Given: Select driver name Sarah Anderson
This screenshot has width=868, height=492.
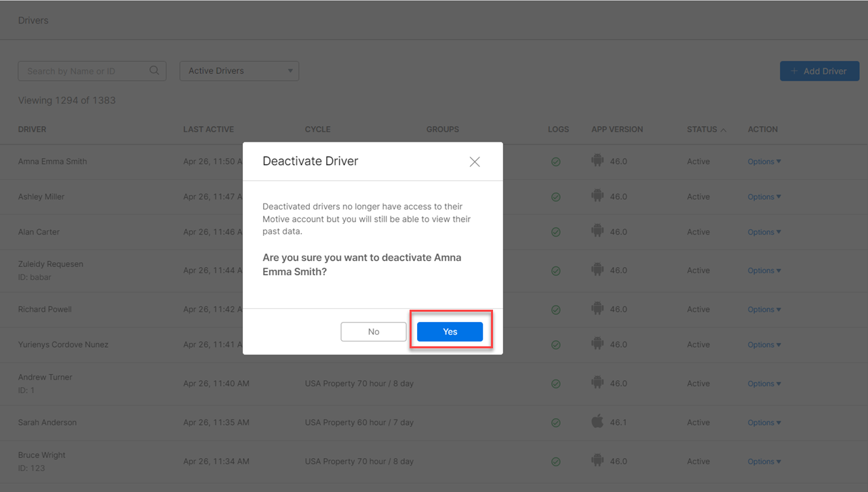Looking at the screenshot, I should click(47, 422).
